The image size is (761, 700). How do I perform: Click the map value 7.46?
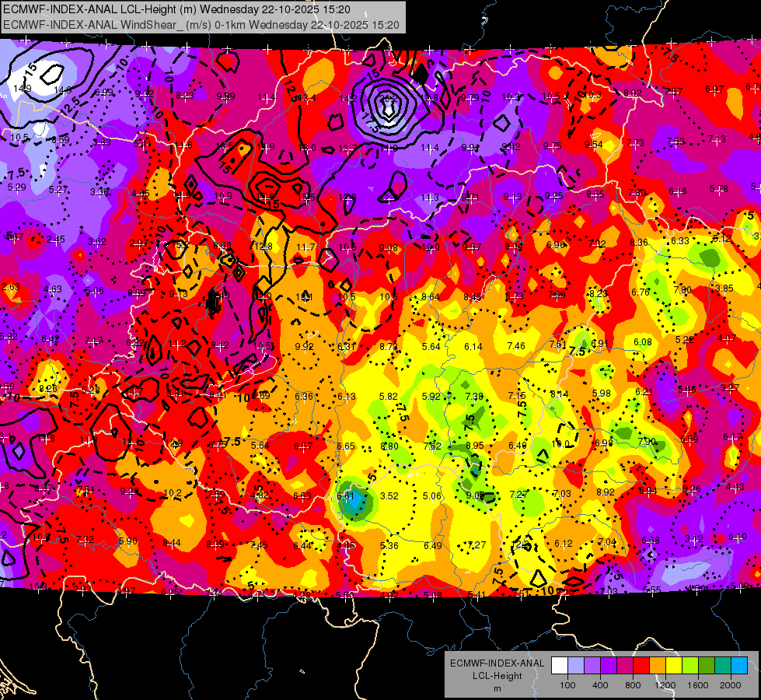(x=516, y=346)
